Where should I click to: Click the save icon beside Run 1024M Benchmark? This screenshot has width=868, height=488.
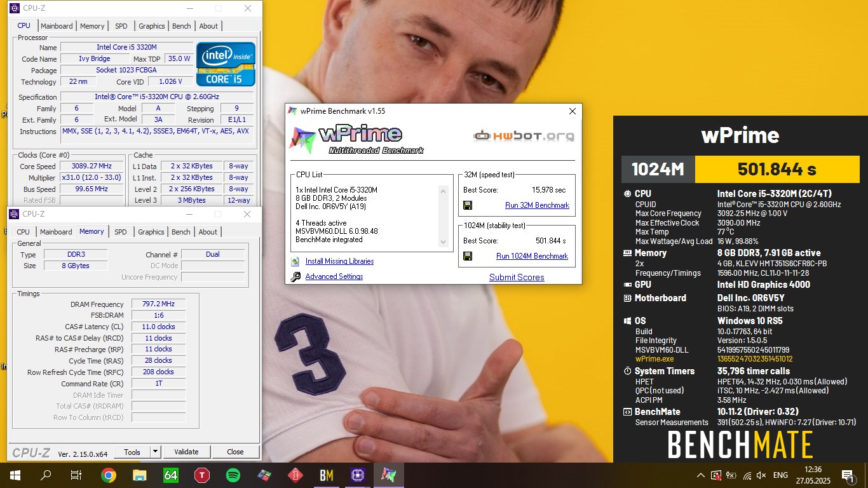coord(468,256)
